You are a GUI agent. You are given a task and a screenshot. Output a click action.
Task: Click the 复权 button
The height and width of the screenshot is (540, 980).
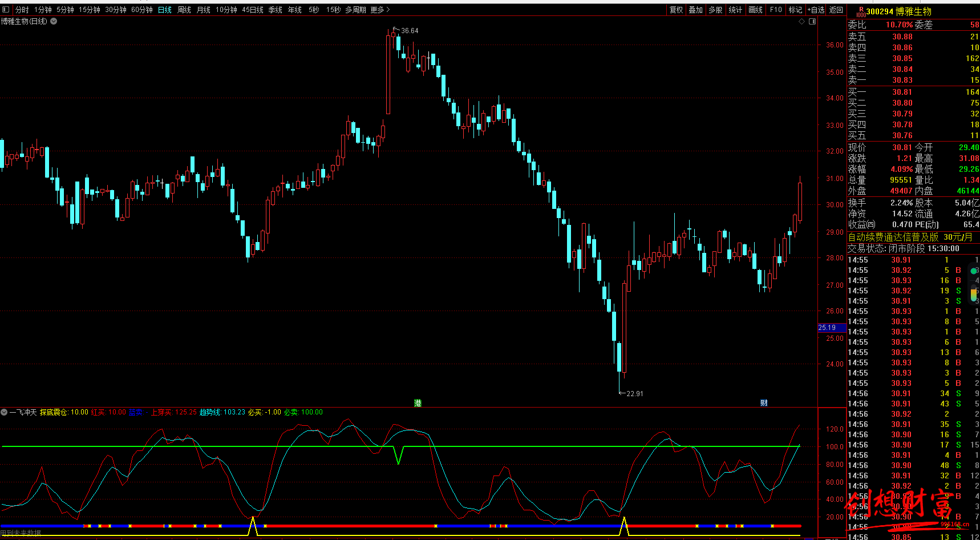[x=677, y=10]
